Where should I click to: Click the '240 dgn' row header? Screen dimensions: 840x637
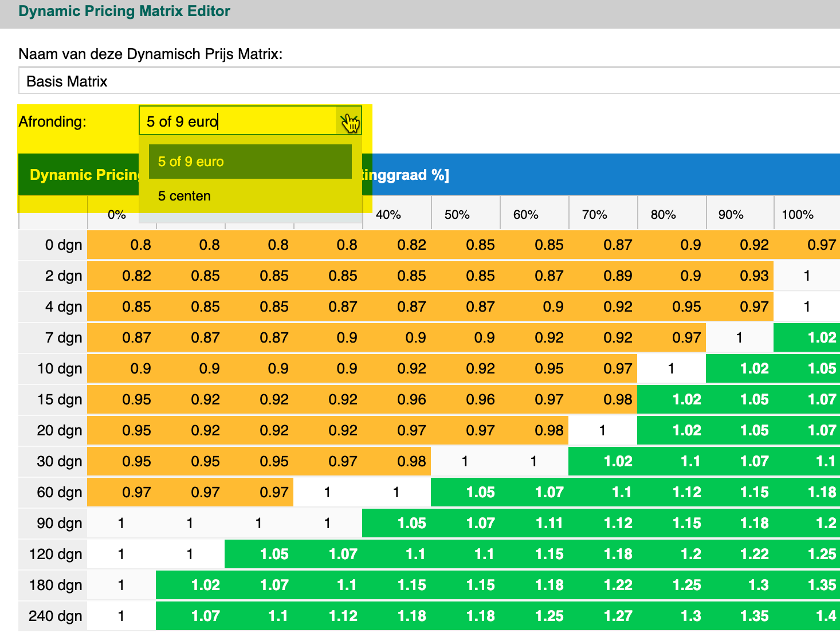click(x=53, y=616)
